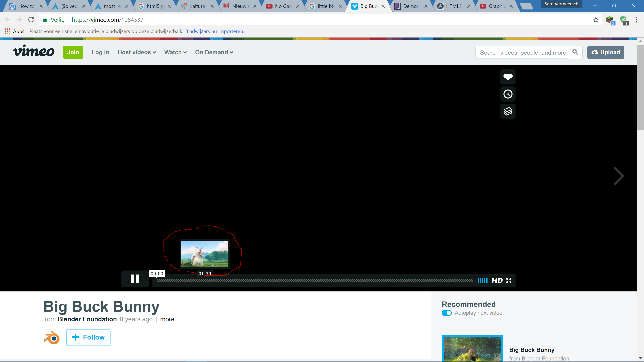644x362 pixels.
Task: Toggle Autoplay next video switch
Action: pos(446,313)
